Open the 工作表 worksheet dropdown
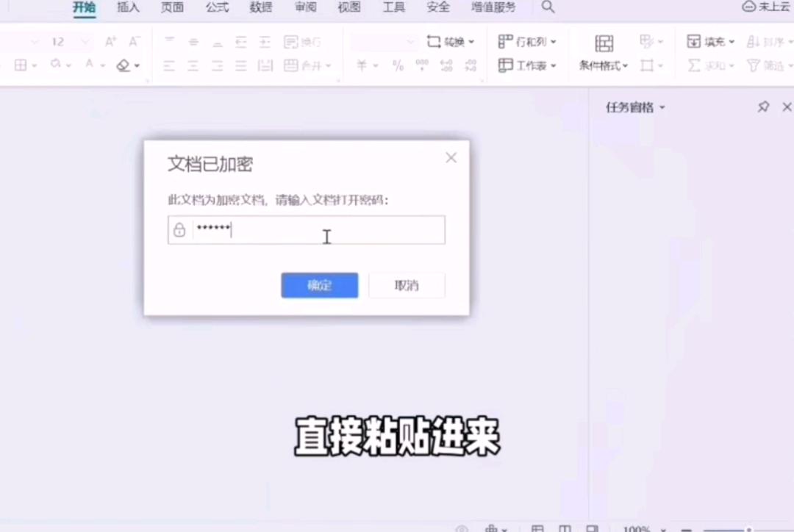 point(527,65)
